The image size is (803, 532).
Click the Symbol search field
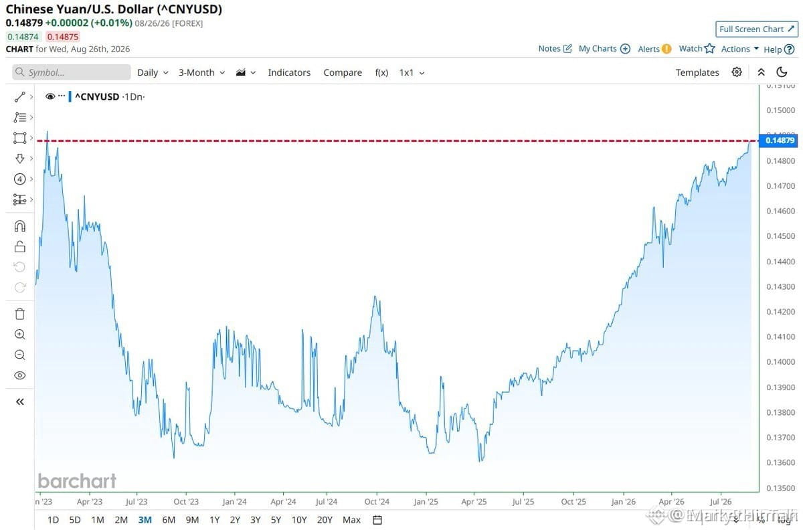pyautogui.click(x=72, y=72)
